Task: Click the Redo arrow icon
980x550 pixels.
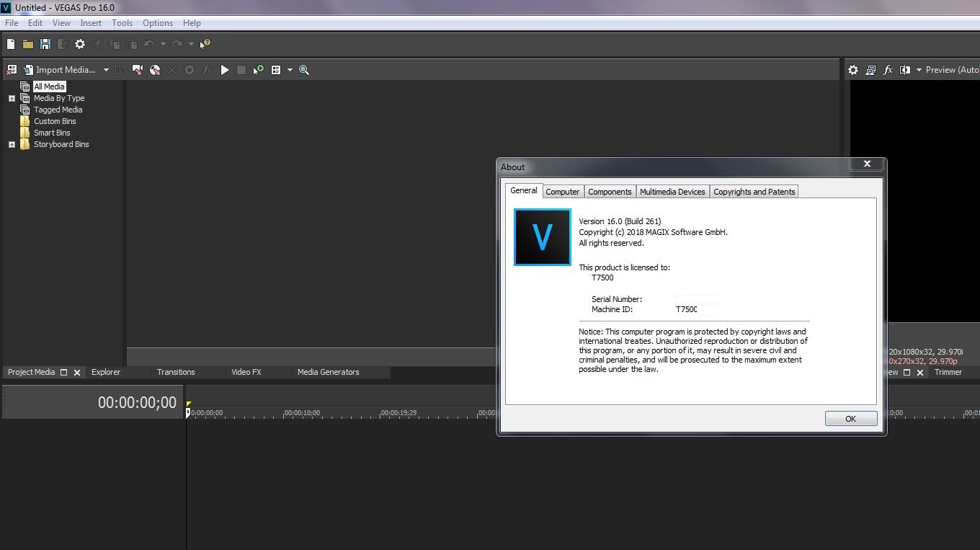Action: click(x=177, y=44)
